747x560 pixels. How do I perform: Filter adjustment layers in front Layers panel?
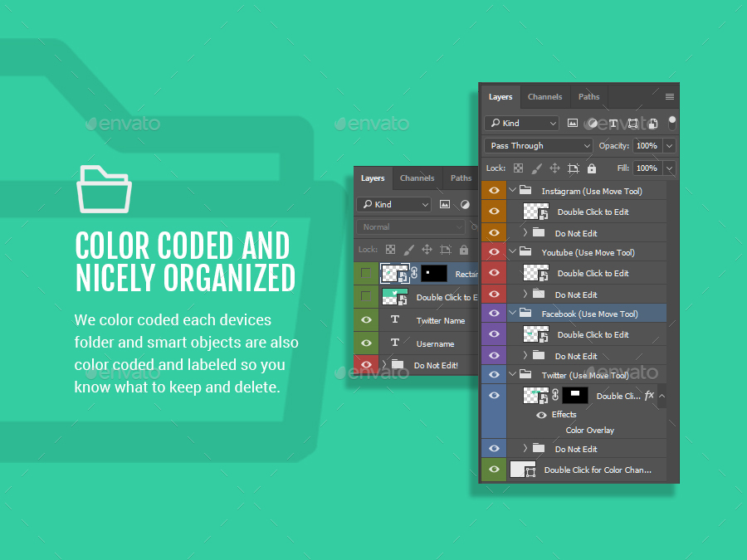[592, 124]
